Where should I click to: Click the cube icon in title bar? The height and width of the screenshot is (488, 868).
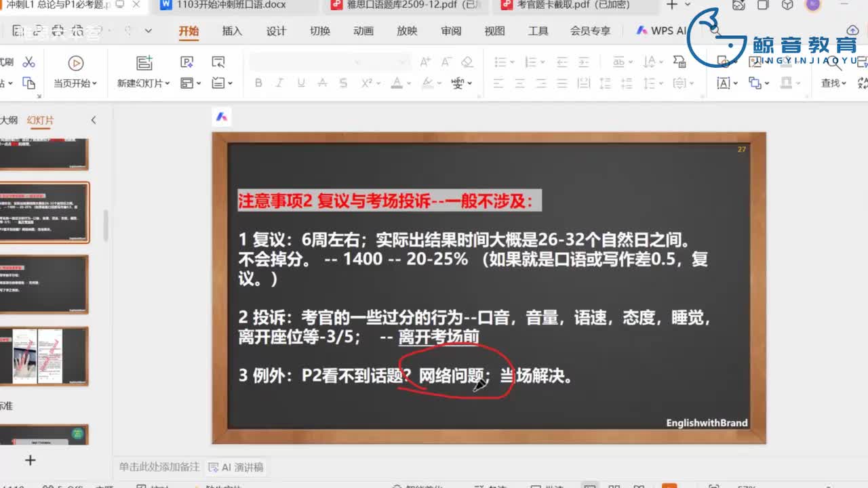787,5
